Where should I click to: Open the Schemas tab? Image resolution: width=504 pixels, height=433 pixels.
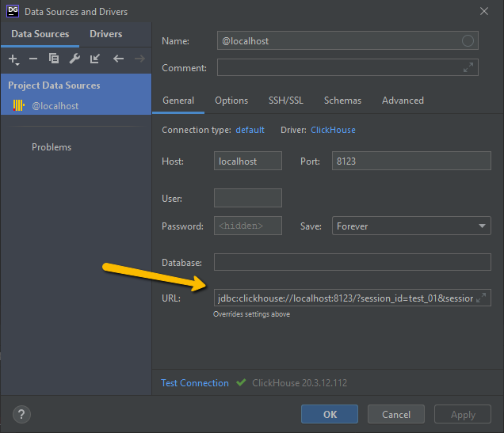(x=342, y=101)
